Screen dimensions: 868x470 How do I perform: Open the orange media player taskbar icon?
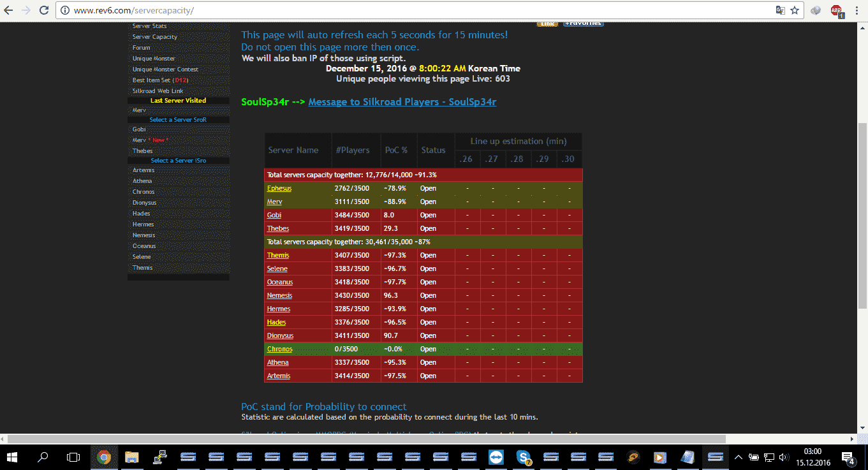[660, 457]
